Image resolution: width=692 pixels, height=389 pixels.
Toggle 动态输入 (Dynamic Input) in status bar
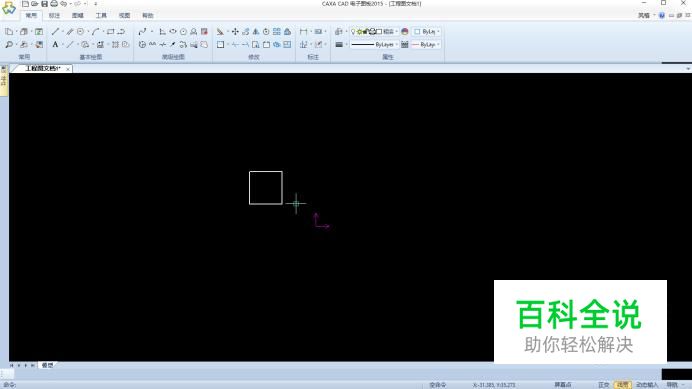tap(647, 385)
